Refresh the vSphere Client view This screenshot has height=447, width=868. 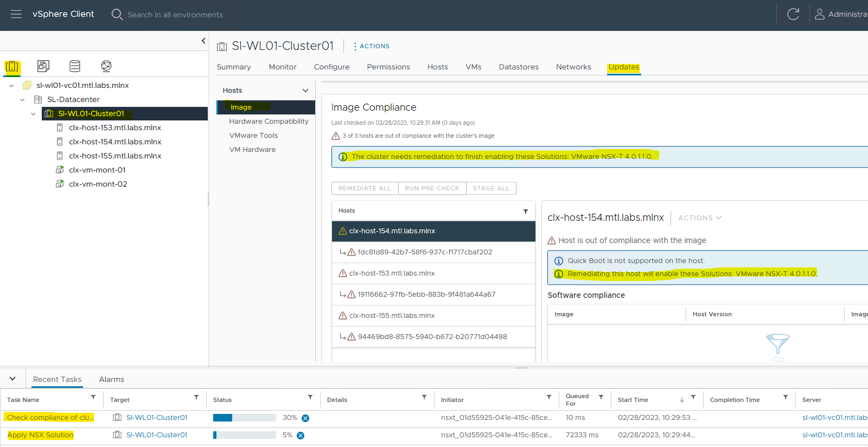[x=793, y=14]
